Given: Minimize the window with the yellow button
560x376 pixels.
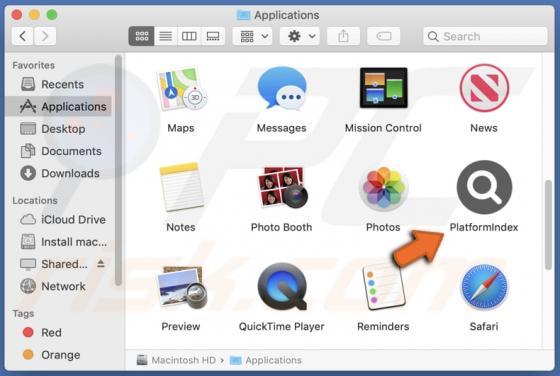Looking at the screenshot, I should pos(34,15).
